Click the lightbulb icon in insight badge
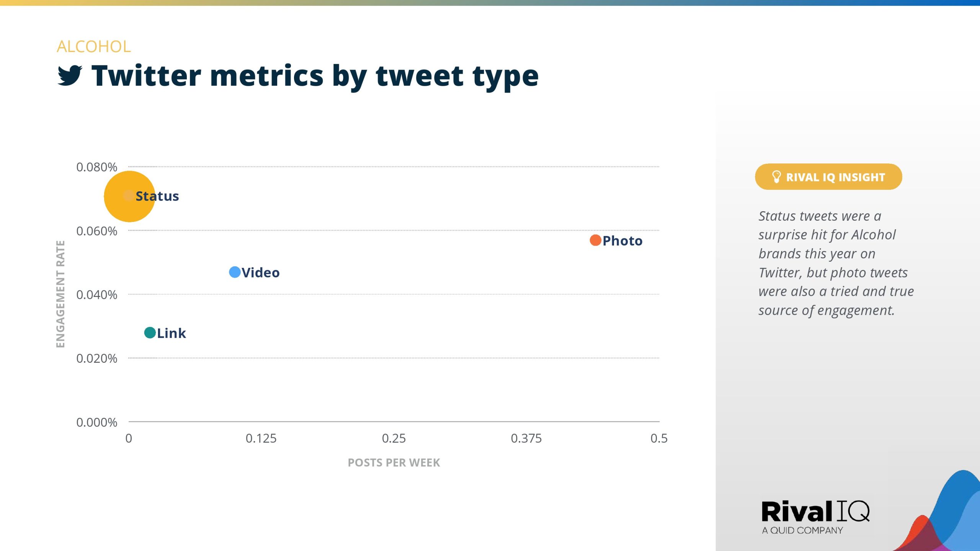 (776, 177)
